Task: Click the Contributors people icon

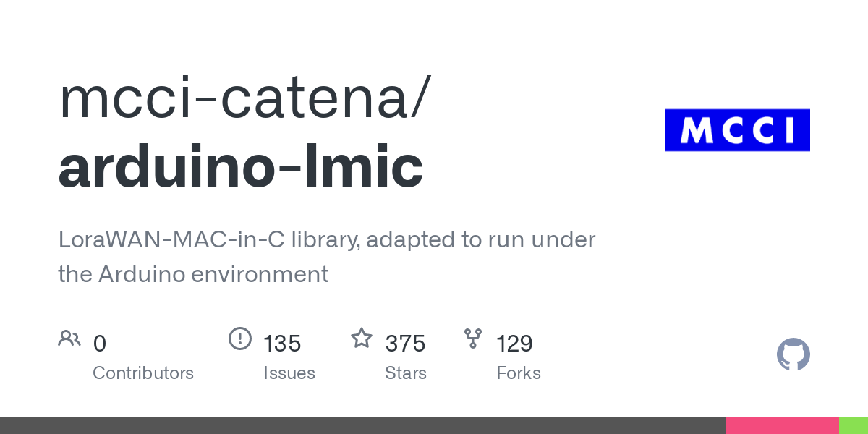Action: point(69,339)
